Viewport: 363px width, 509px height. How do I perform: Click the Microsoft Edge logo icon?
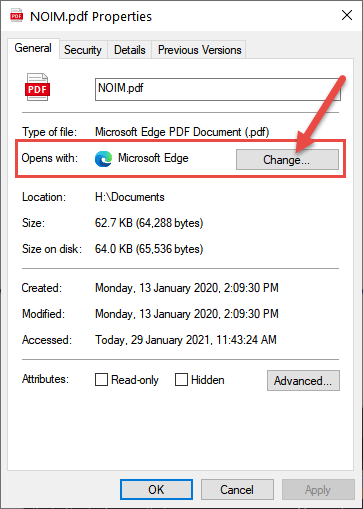point(103,159)
